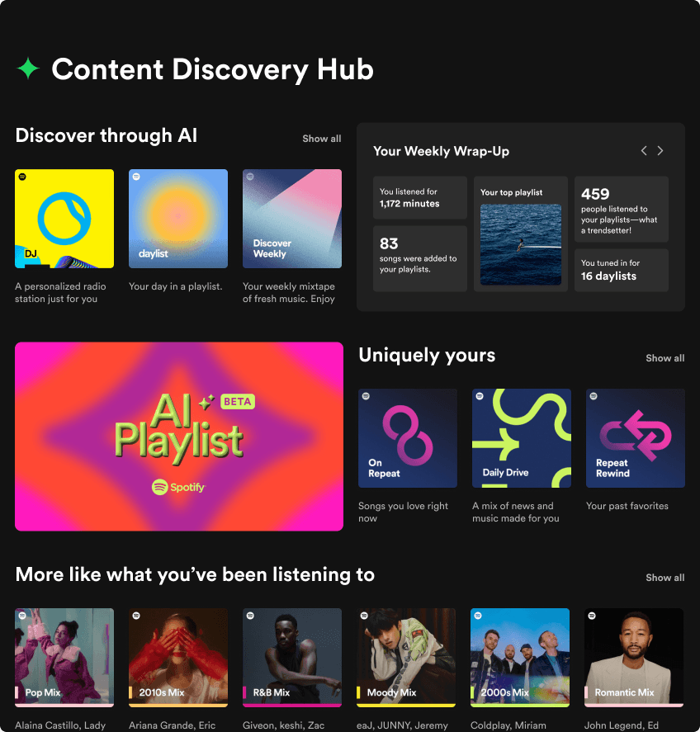
Task: Click 'Coldplay, Miriam' artist text
Action: click(508, 725)
